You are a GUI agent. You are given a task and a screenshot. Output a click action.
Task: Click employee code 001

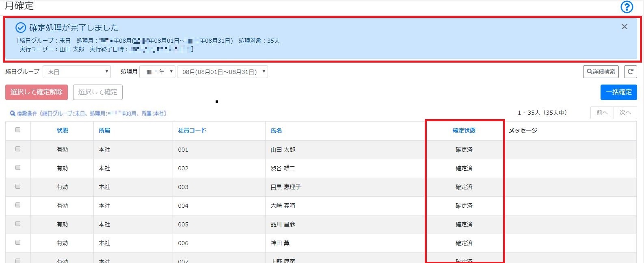click(183, 150)
